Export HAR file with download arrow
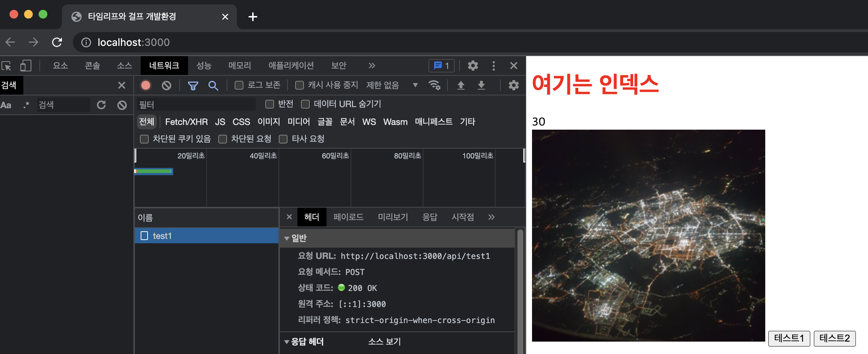The width and height of the screenshot is (868, 354). pos(481,85)
